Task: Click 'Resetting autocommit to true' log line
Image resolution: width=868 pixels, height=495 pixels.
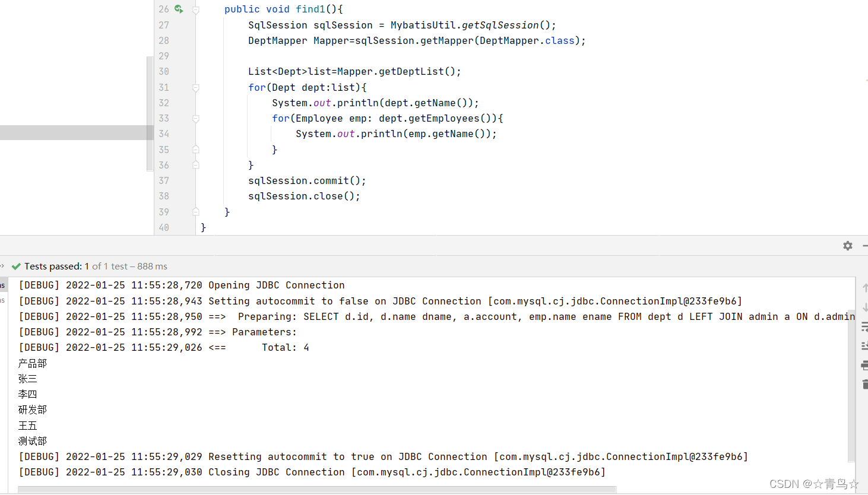Action: tap(384, 456)
